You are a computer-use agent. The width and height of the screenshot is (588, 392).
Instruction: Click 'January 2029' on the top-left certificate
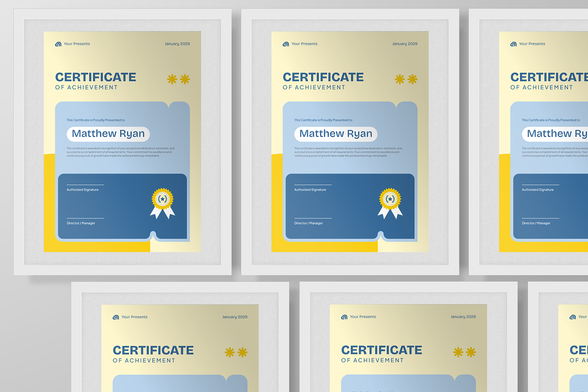pyautogui.click(x=177, y=44)
